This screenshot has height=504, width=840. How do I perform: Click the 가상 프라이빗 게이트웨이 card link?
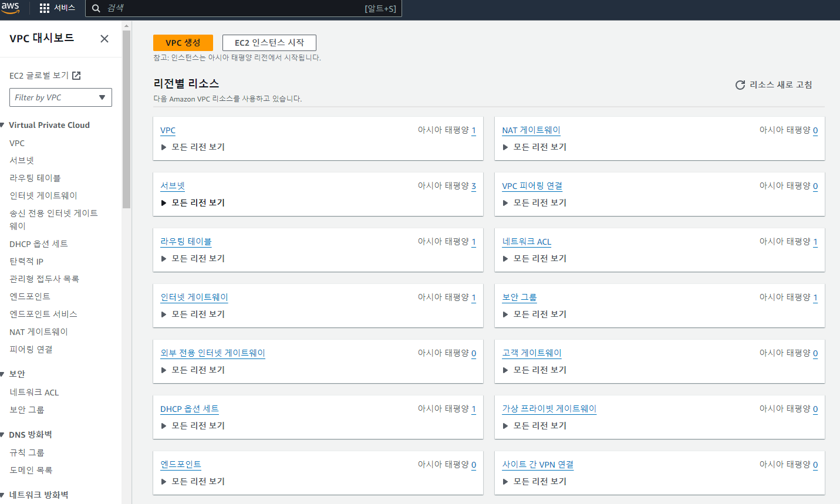click(549, 409)
